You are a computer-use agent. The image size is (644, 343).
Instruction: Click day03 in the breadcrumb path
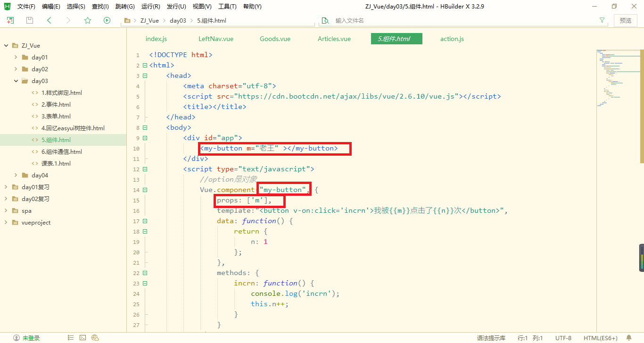(178, 20)
